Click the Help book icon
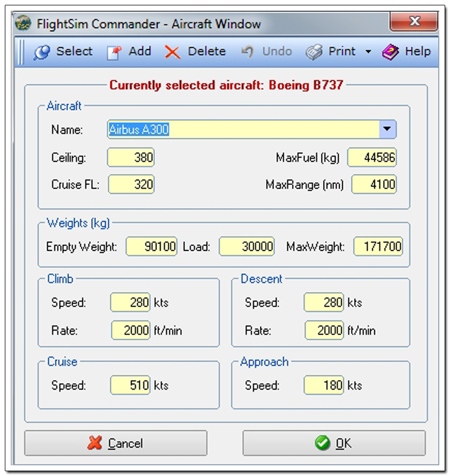The width and height of the screenshot is (450, 476). coord(390,52)
